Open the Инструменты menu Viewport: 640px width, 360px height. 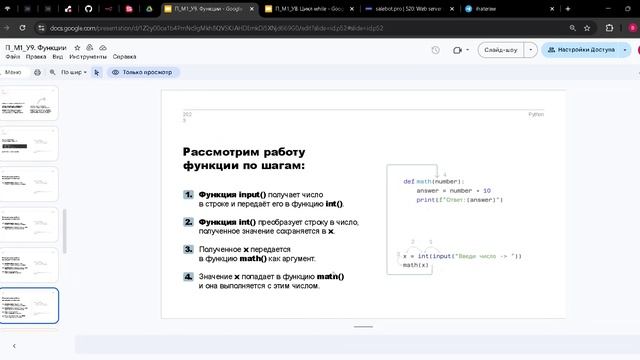click(88, 57)
